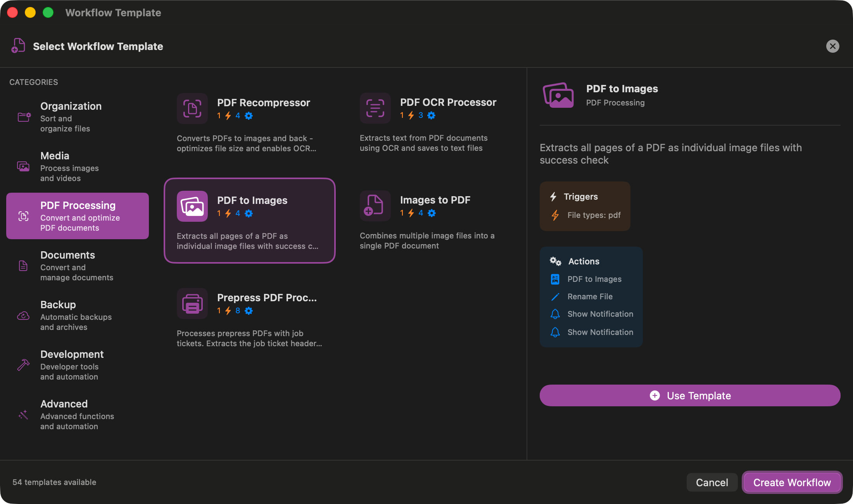Click the Backup category cloud icon
The height and width of the screenshot is (504, 853).
point(23,316)
